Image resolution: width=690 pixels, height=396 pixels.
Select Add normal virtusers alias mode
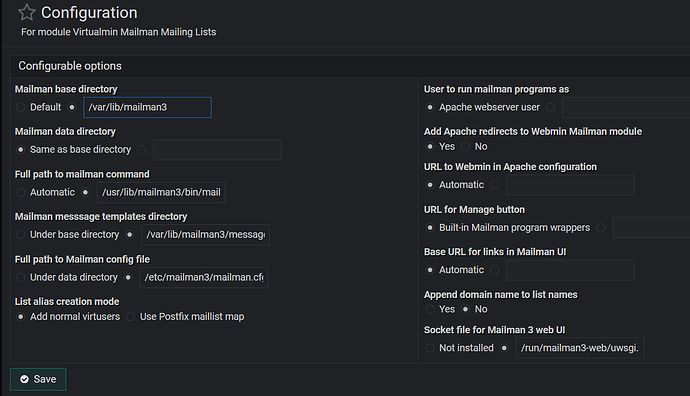pyautogui.click(x=21, y=317)
